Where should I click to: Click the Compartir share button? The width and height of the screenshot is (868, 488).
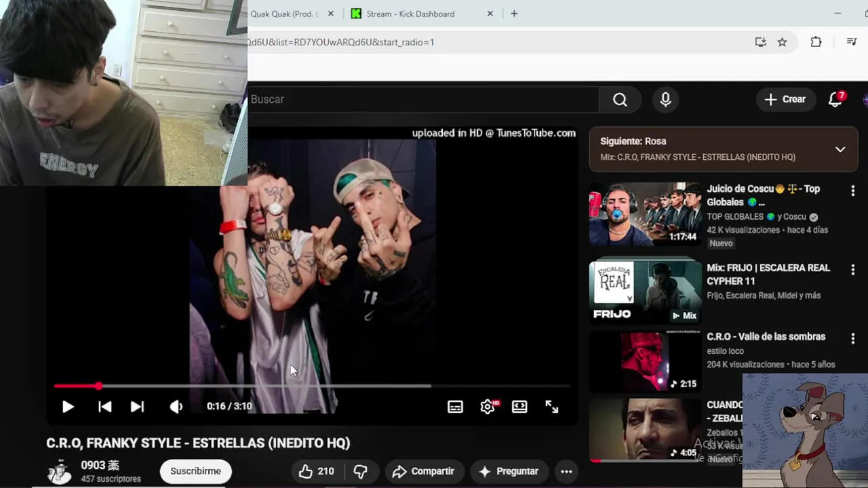point(423,471)
